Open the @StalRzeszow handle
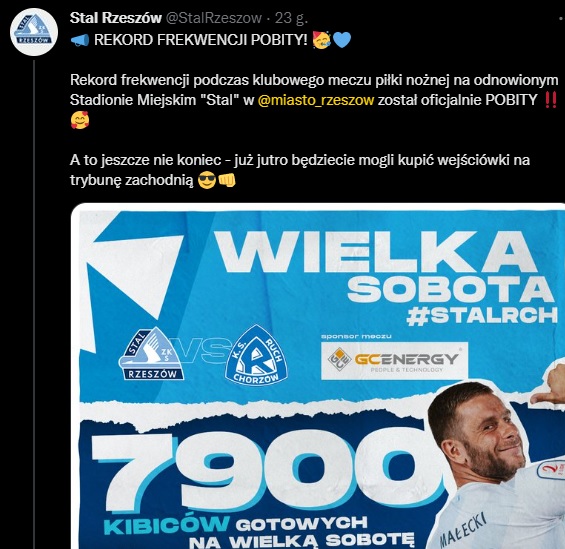Screen dimensions: 565x549 coord(213,18)
